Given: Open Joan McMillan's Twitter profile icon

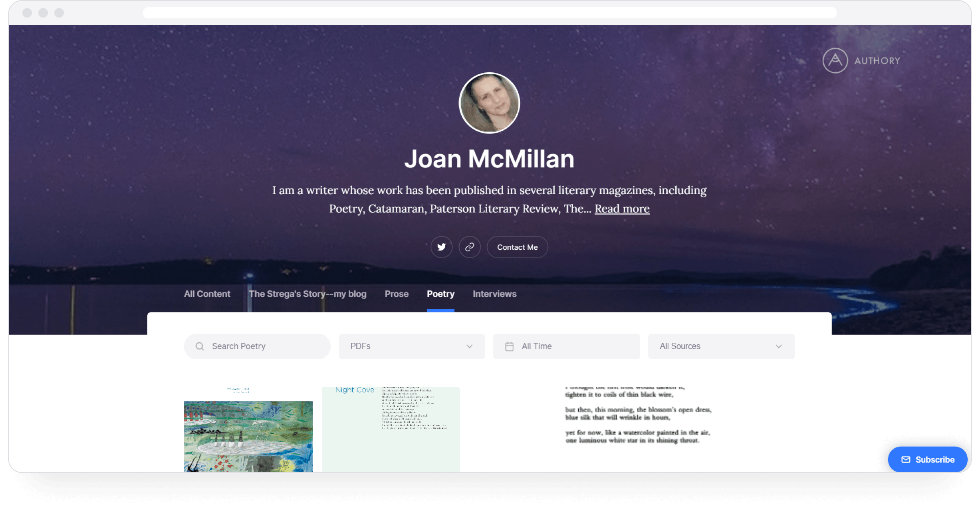Looking at the screenshot, I should tap(441, 247).
